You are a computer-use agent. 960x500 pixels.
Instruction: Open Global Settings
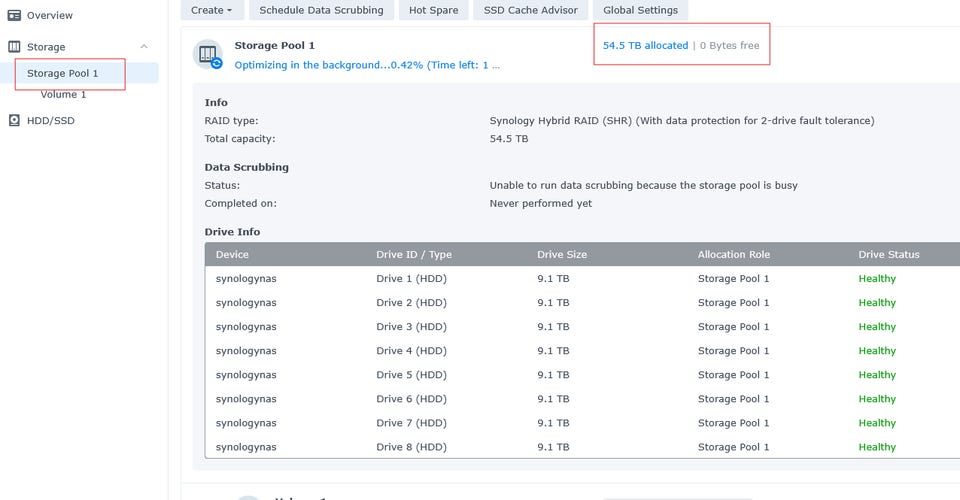640,10
